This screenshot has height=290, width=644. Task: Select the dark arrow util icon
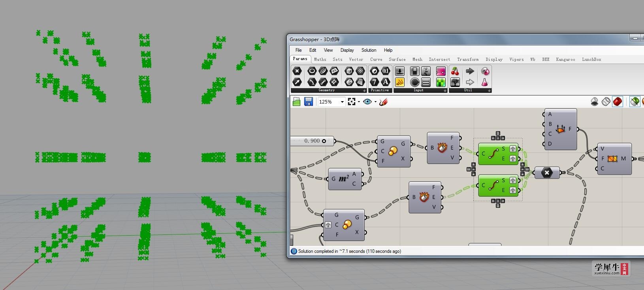pos(470,71)
